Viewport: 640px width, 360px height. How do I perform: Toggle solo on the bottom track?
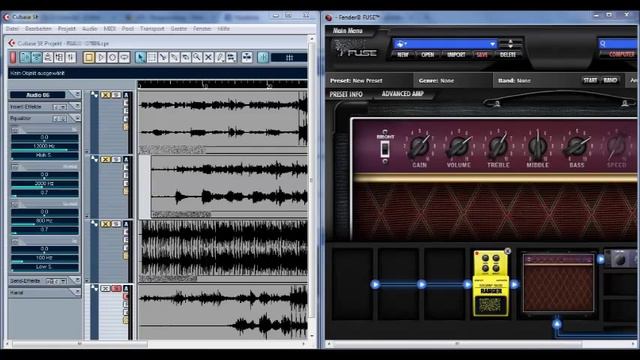pos(116,289)
